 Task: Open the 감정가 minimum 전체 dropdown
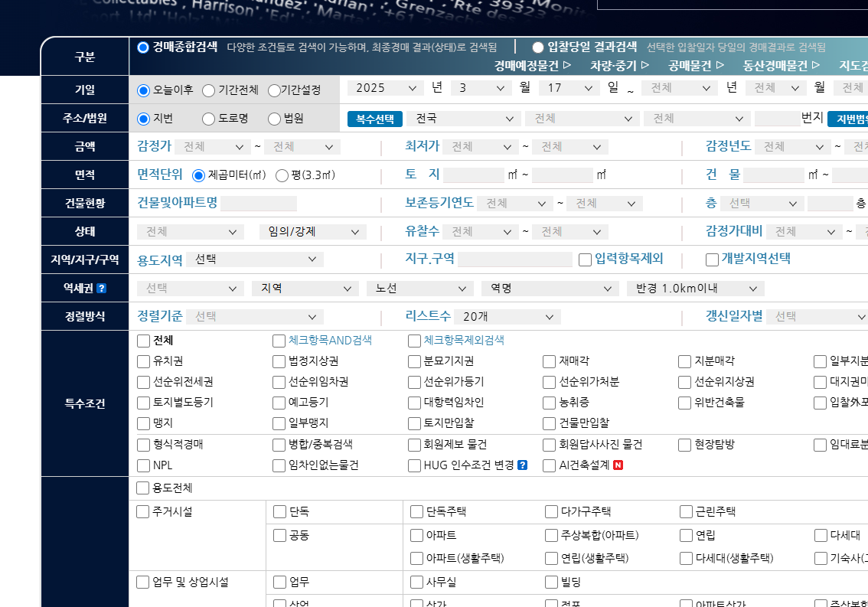213,147
